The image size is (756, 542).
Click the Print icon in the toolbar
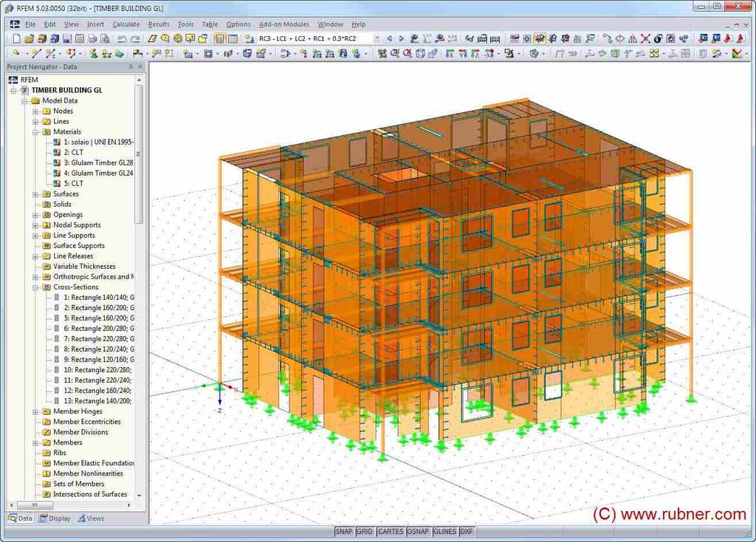92,38
